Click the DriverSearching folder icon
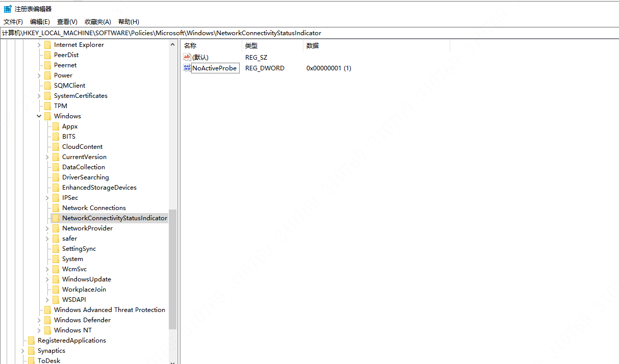This screenshot has height=364, width=619. tap(56, 177)
